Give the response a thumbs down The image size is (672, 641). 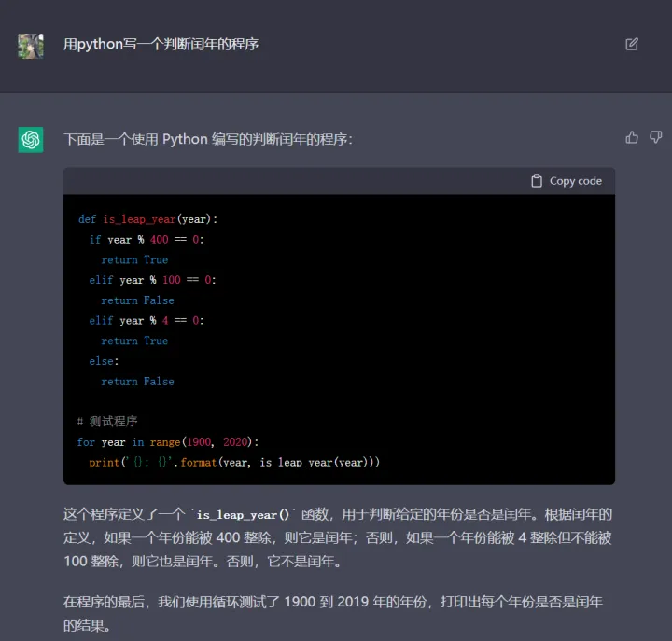(656, 137)
